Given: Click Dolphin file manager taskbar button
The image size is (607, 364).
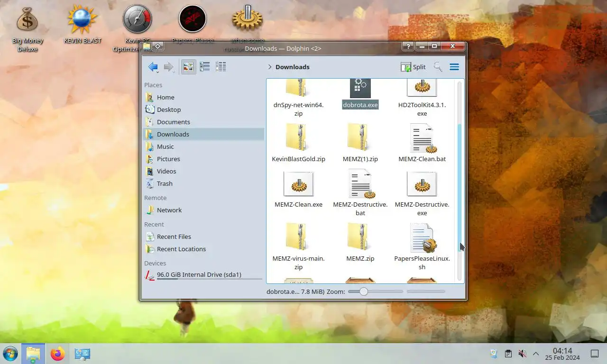Looking at the screenshot, I should [33, 354].
